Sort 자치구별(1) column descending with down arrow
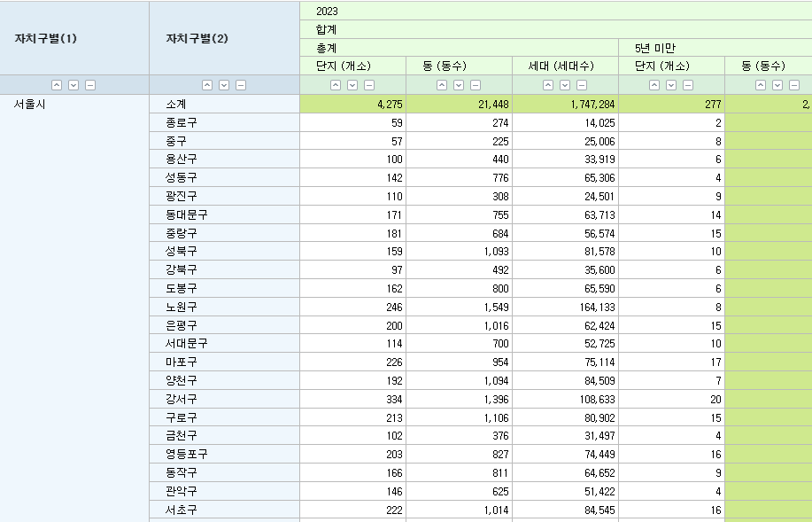The image size is (812, 522). pos(73,85)
